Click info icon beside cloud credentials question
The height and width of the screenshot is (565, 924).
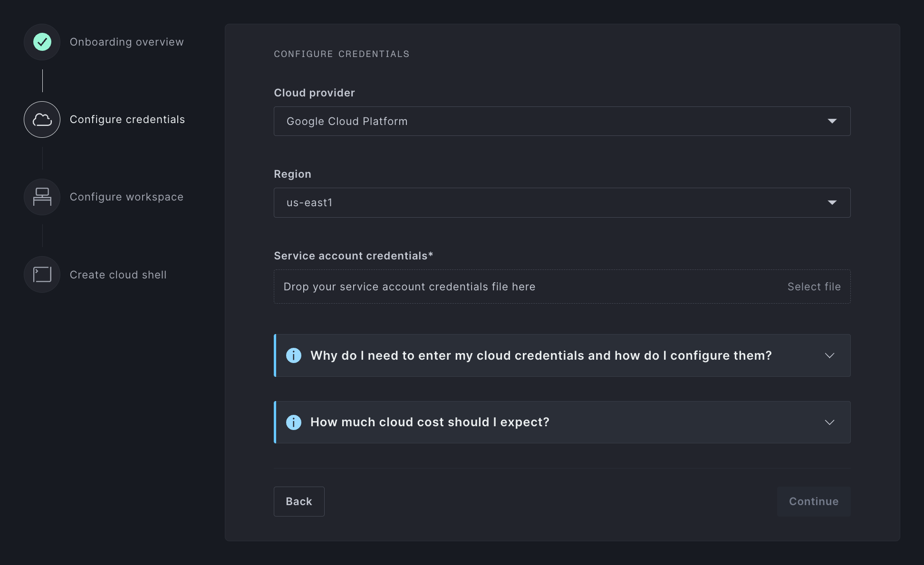[294, 355]
